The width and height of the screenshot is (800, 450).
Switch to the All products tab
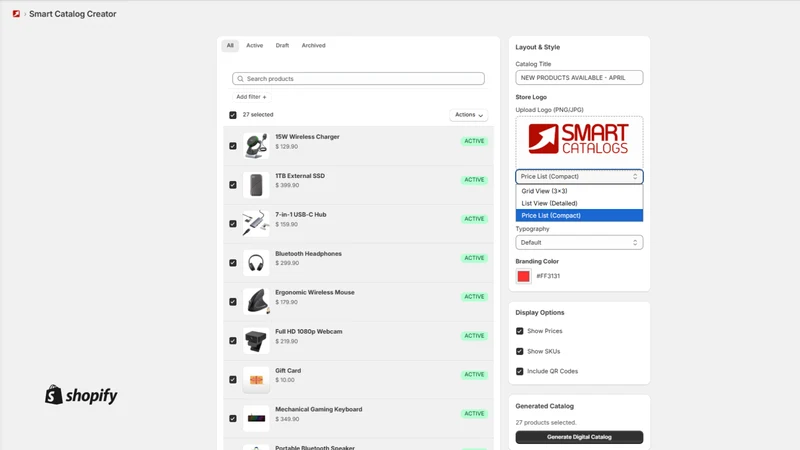(230, 45)
